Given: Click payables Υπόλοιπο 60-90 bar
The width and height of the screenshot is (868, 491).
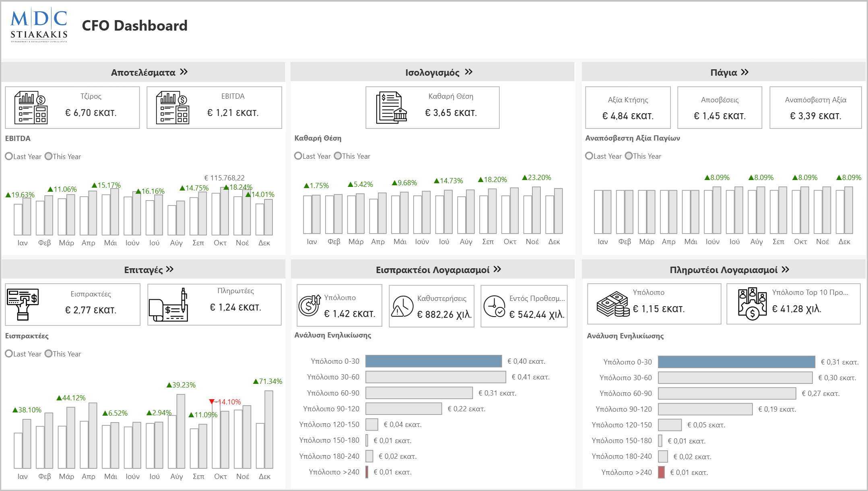Looking at the screenshot, I should click(727, 393).
